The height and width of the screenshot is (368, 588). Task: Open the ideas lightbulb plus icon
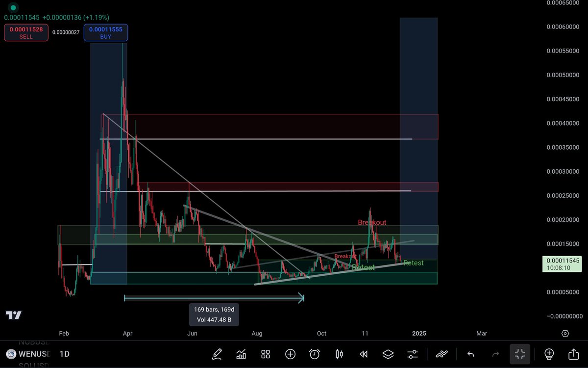point(549,354)
